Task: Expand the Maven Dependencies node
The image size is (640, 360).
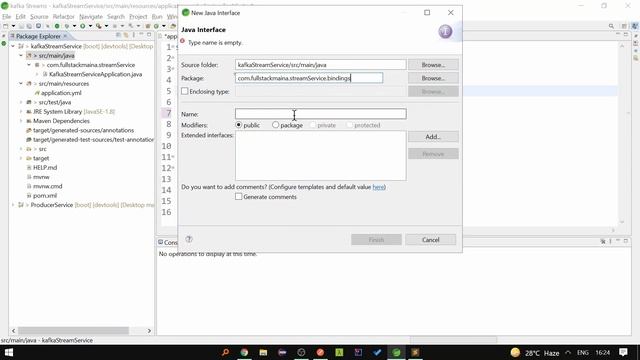Action: [x=21, y=121]
